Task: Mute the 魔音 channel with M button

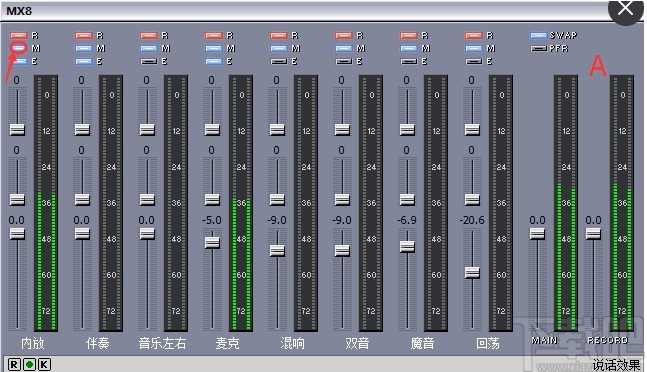Action: (409, 48)
